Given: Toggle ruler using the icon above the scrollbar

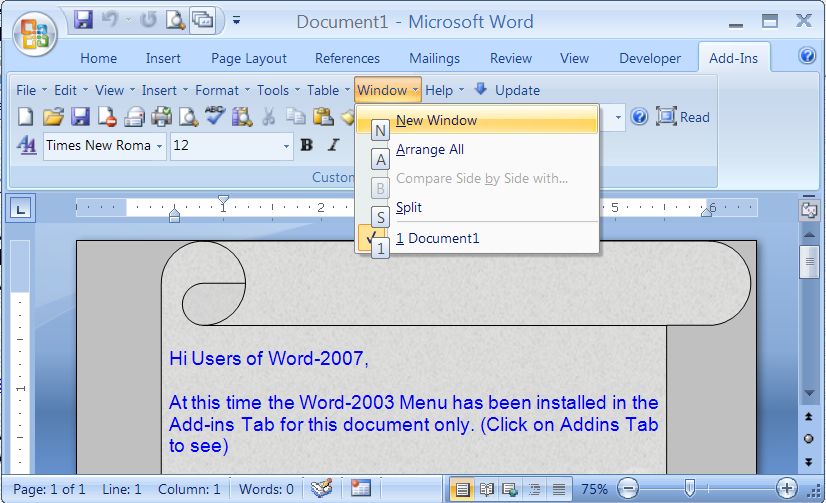Looking at the screenshot, I should pos(809,209).
